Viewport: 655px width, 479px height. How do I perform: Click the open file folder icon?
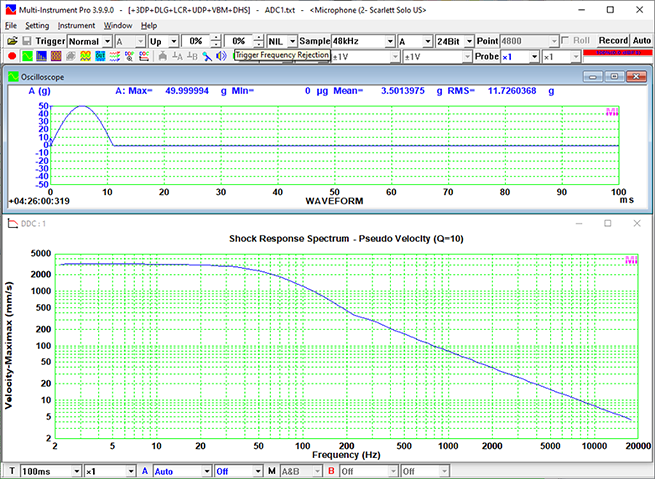[11, 40]
